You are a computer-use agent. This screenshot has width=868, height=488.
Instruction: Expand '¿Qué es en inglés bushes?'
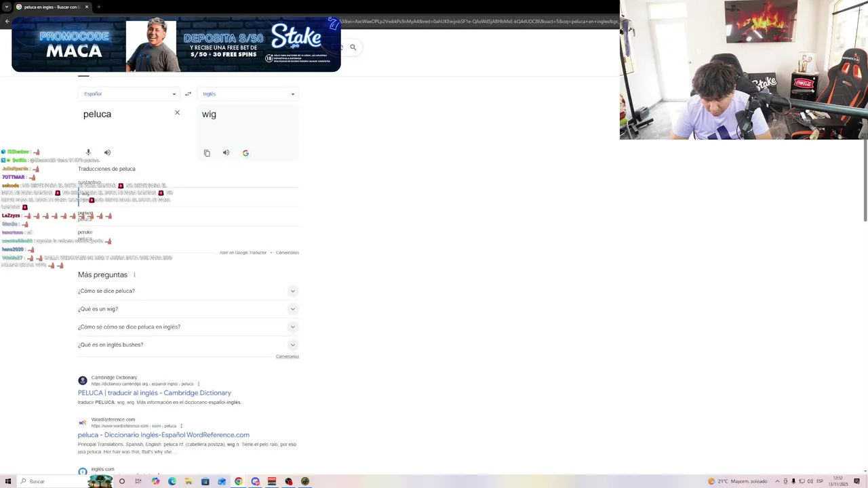(188, 345)
